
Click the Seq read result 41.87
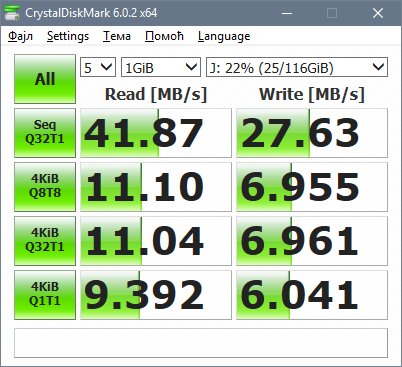156,133
